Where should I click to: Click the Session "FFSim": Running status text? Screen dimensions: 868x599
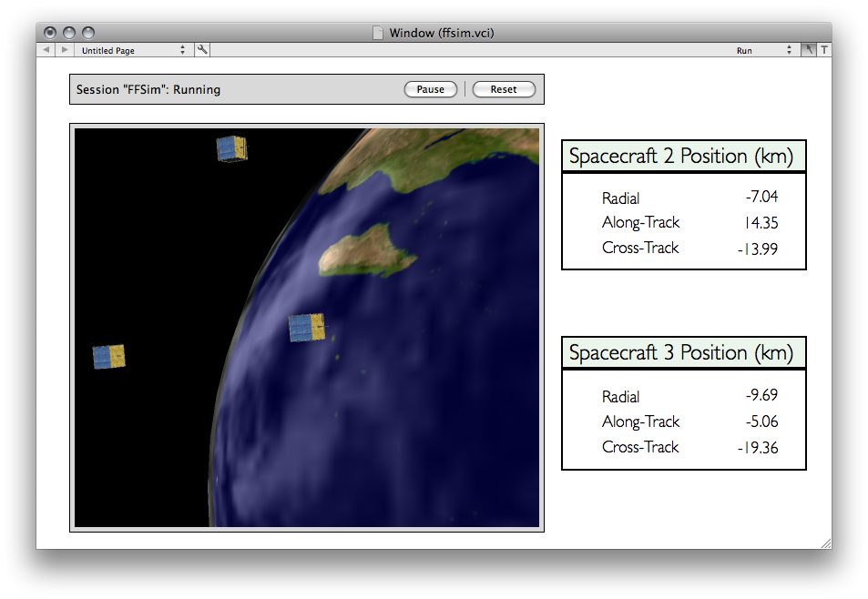pyautogui.click(x=148, y=89)
